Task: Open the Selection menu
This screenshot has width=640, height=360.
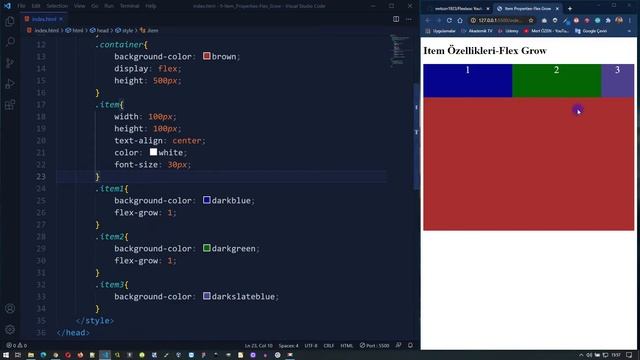Action: tap(57, 6)
